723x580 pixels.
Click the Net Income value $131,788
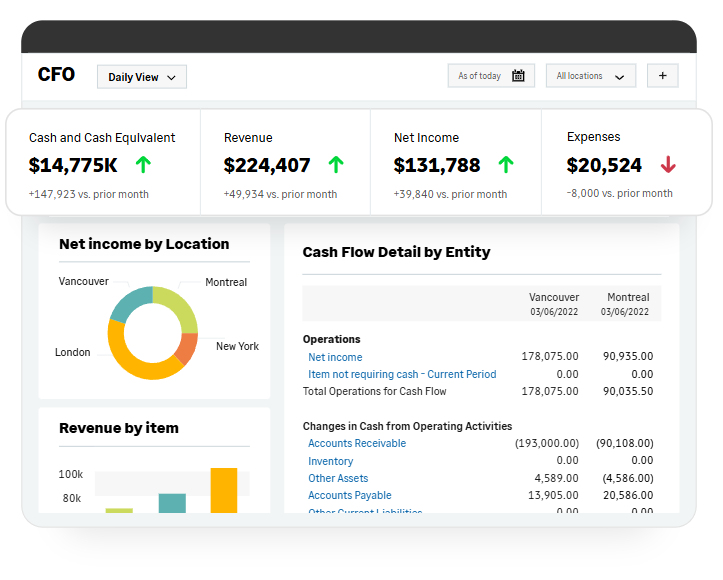pos(437,166)
